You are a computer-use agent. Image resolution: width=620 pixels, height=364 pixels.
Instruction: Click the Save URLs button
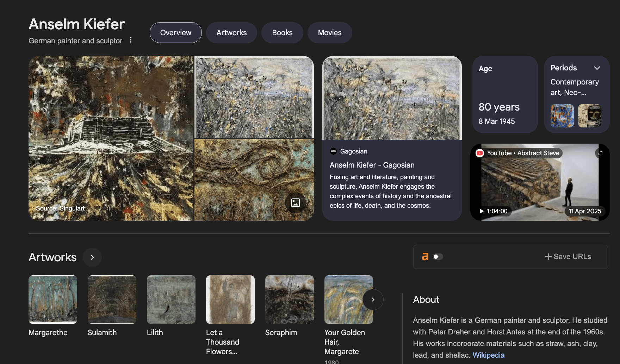(568, 257)
